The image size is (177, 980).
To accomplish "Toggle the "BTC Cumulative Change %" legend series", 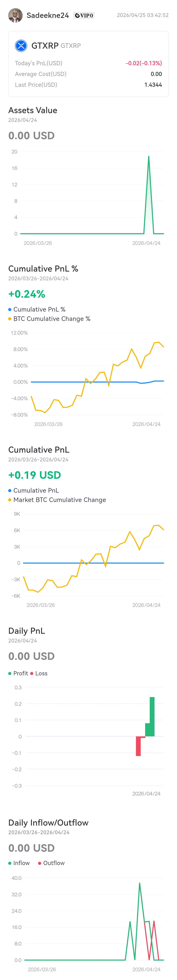I will 52,319.
